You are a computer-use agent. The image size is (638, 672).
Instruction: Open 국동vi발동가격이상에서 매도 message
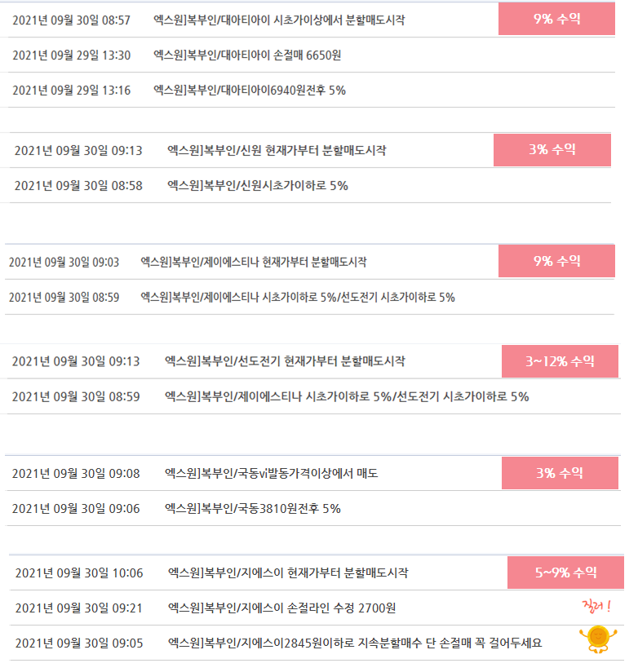click(x=272, y=474)
